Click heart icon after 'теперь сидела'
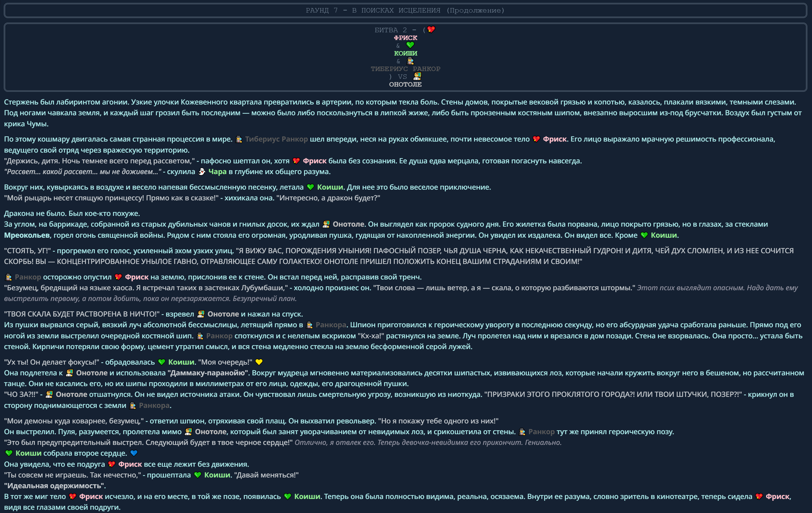 click(x=759, y=497)
